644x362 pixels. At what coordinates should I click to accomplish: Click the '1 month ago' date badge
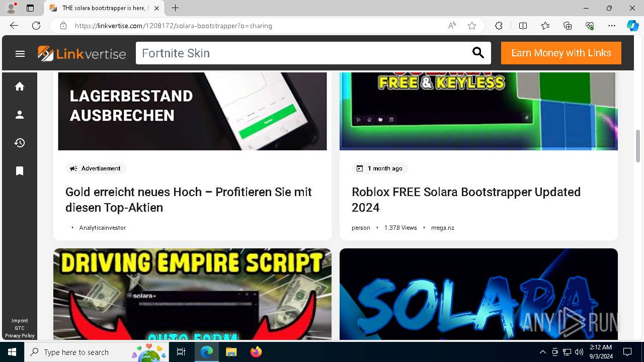click(x=380, y=168)
